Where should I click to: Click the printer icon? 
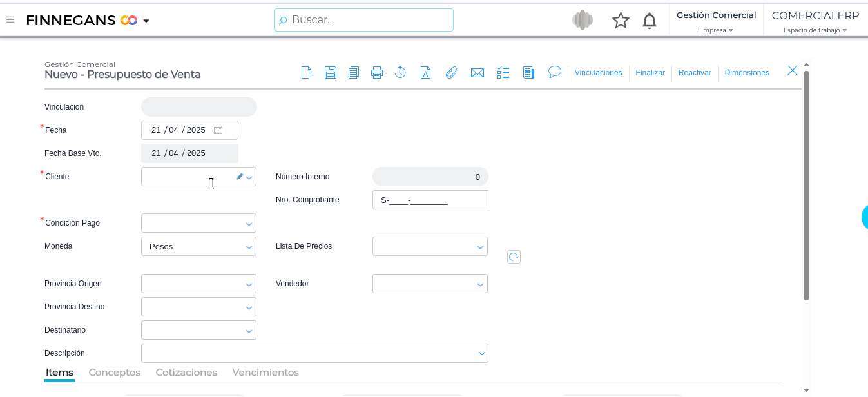(x=377, y=73)
